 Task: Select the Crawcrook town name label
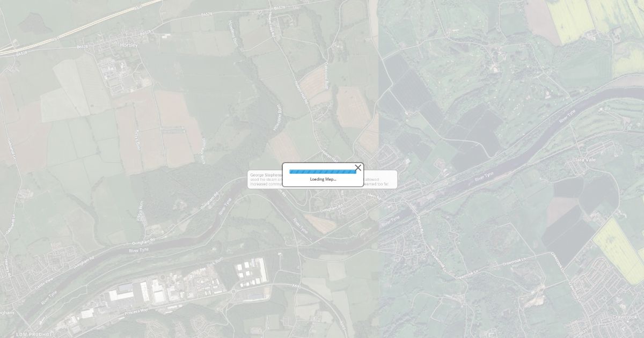point(625,317)
